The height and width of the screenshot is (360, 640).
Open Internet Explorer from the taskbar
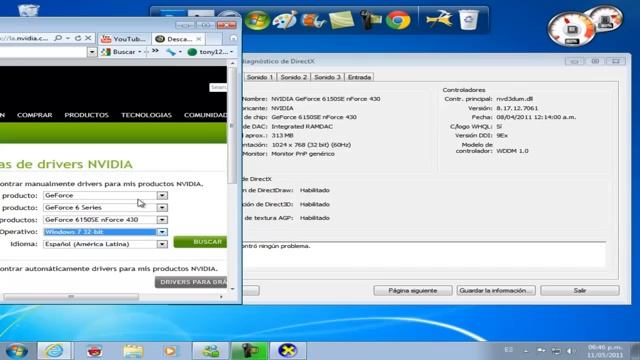54,351
